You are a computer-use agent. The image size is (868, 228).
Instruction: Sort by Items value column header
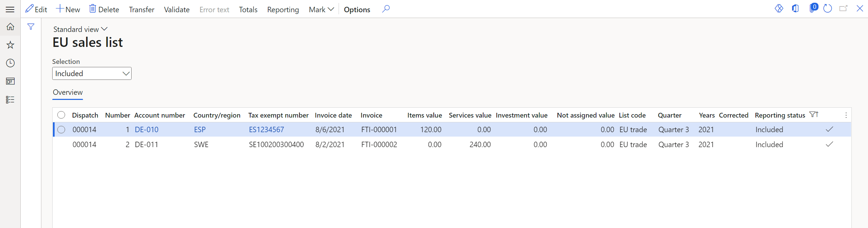coord(425,115)
